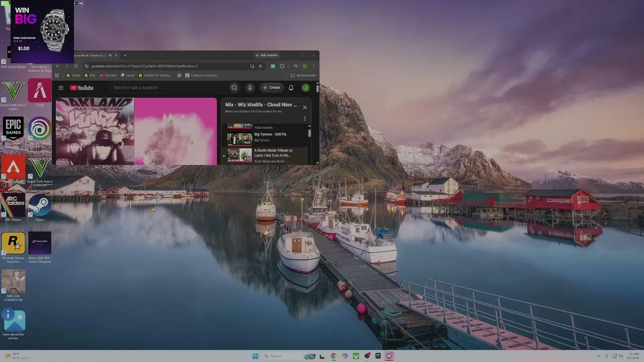This screenshot has width=644, height=362.
Task: Open the YouTube bookmark
Action: pyautogui.click(x=108, y=75)
